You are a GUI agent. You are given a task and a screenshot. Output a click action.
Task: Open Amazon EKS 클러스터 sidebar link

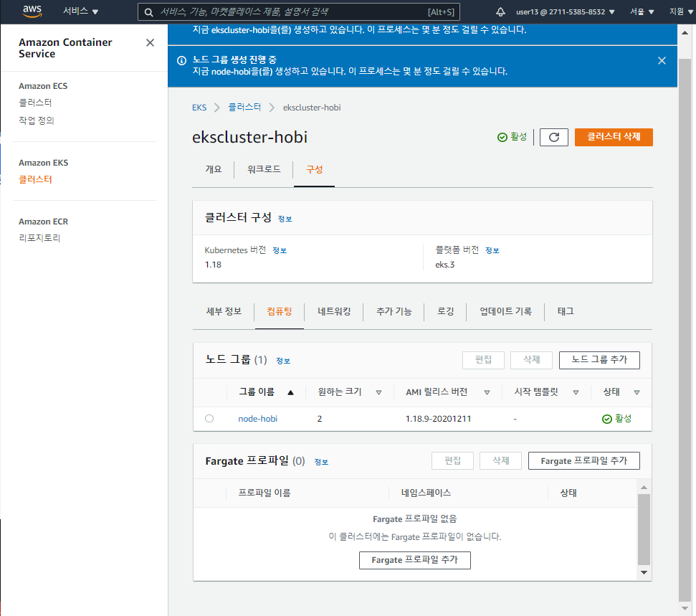[35, 180]
